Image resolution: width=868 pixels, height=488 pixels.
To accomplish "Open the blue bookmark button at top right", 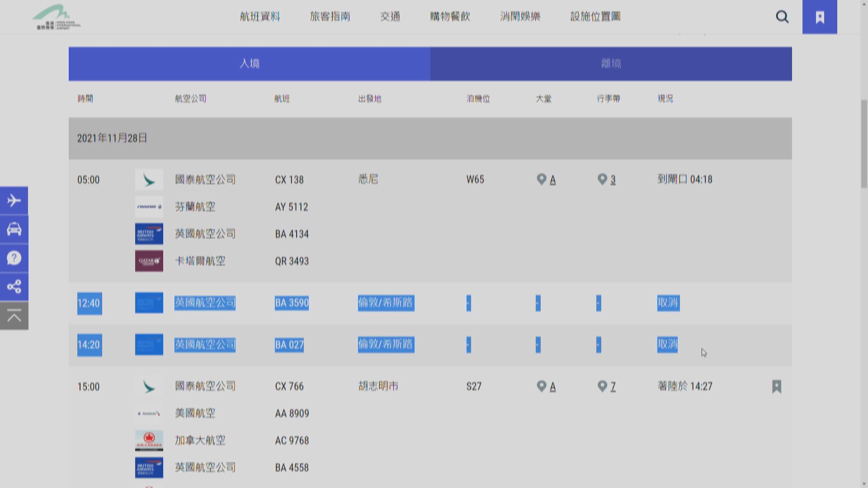I will click(x=820, y=17).
